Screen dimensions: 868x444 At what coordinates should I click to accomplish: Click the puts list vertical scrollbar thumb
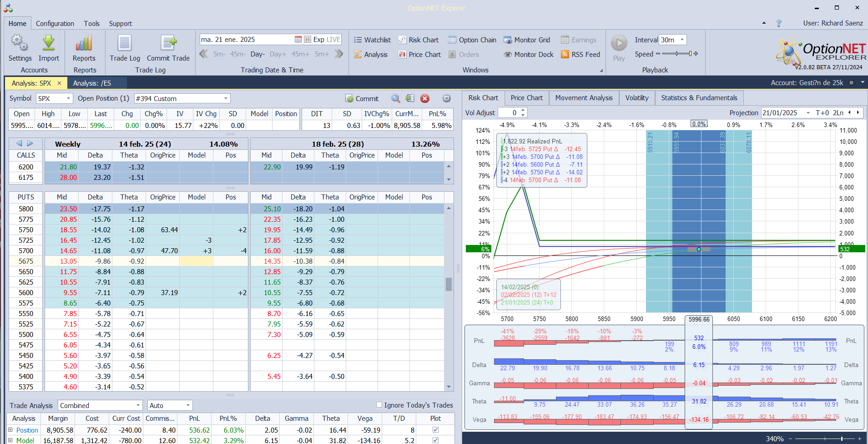[x=449, y=284]
